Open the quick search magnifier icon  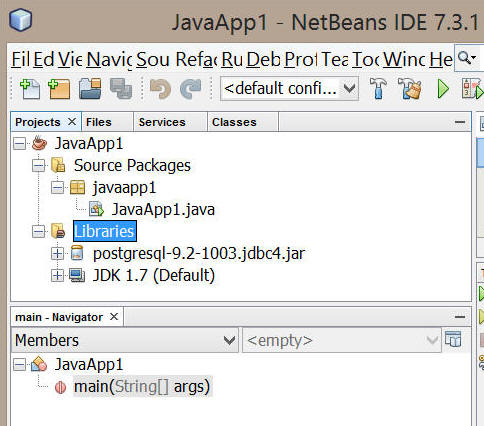click(x=467, y=58)
